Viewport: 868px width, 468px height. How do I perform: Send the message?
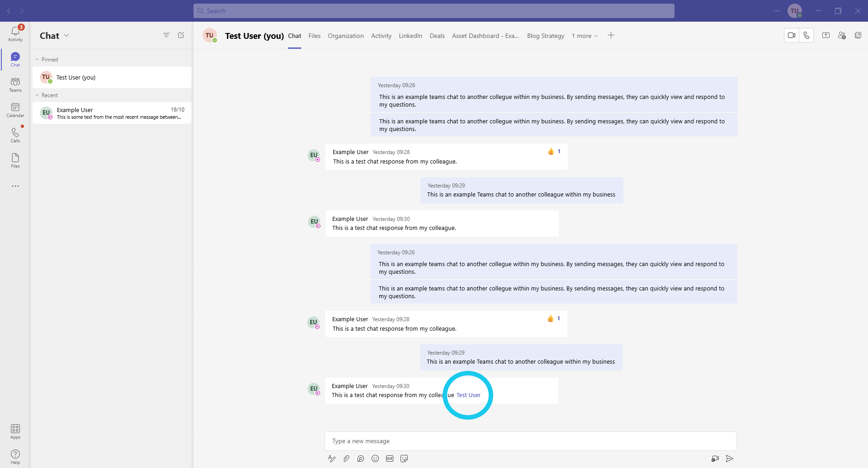(x=730, y=459)
